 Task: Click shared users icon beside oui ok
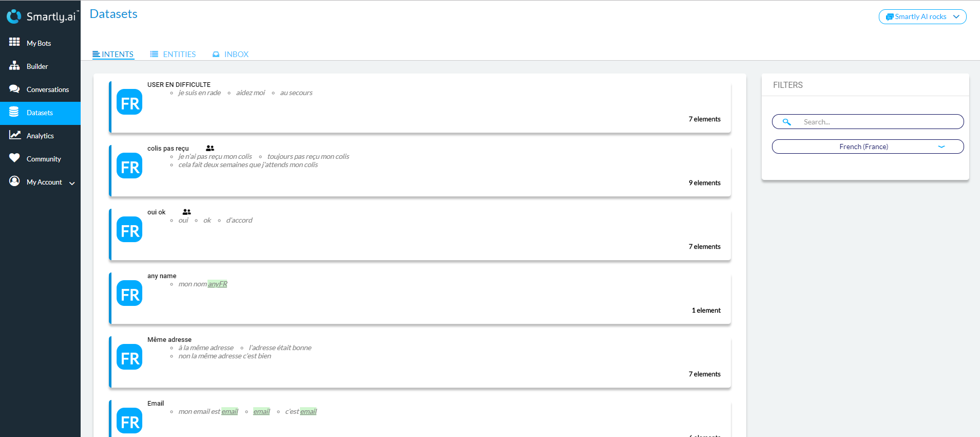[187, 212]
